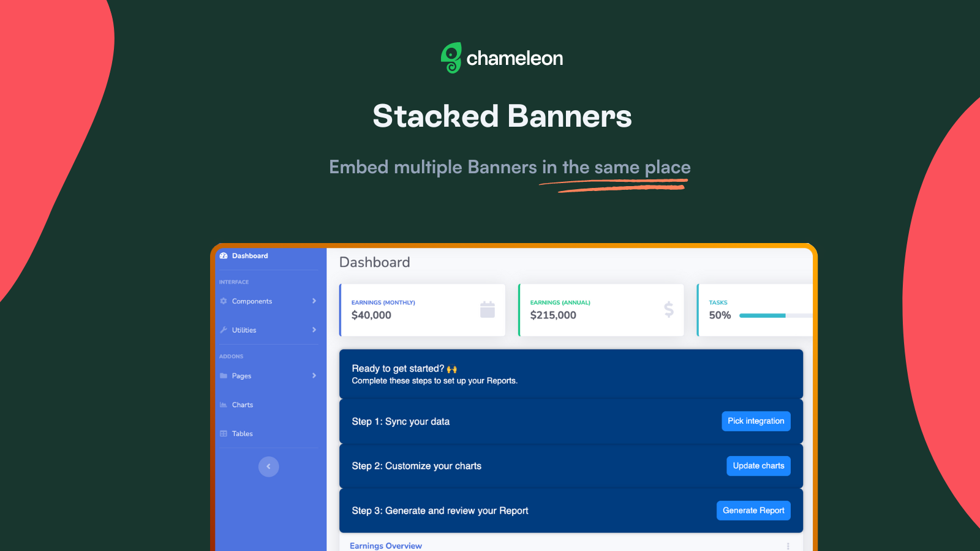This screenshot has height=551, width=980.
Task: Click the Charts area-chart icon
Action: click(x=224, y=405)
